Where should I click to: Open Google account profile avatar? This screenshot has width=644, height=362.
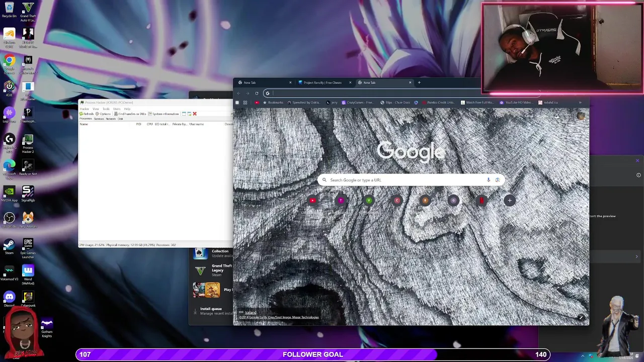tap(581, 116)
